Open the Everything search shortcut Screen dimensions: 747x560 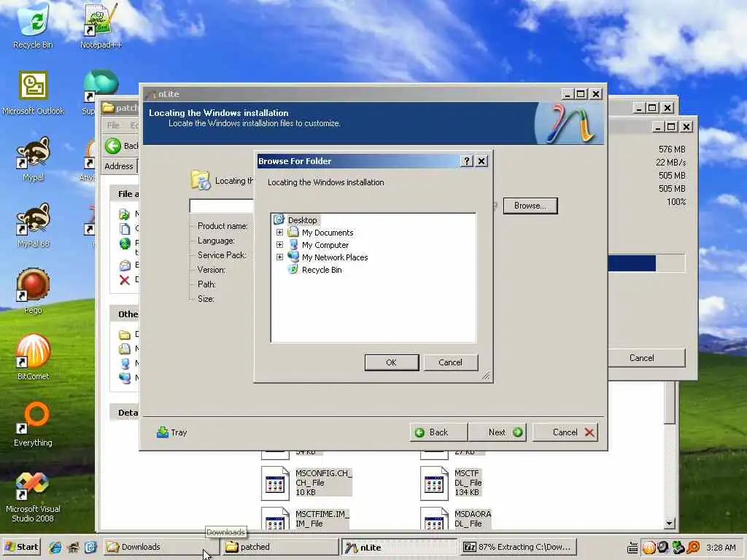[33, 424]
